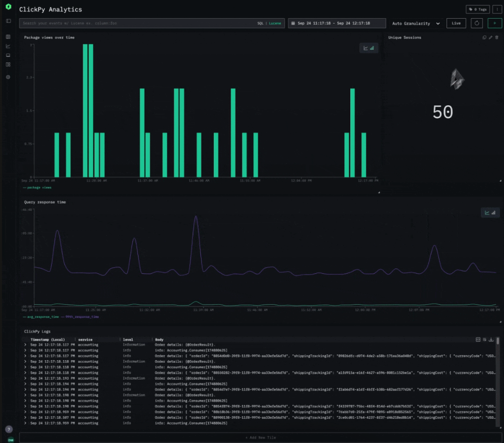This screenshot has height=443, width=504.
Task: Download ClickPy Logs with the download icon
Action: click(x=491, y=340)
